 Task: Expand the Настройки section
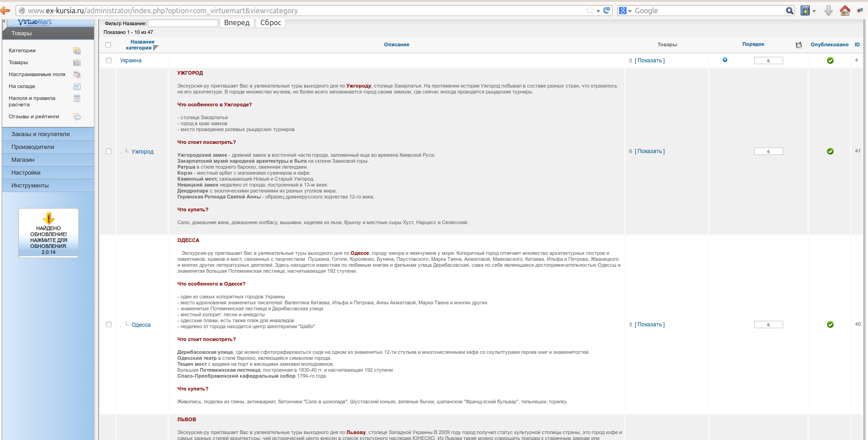click(48, 173)
